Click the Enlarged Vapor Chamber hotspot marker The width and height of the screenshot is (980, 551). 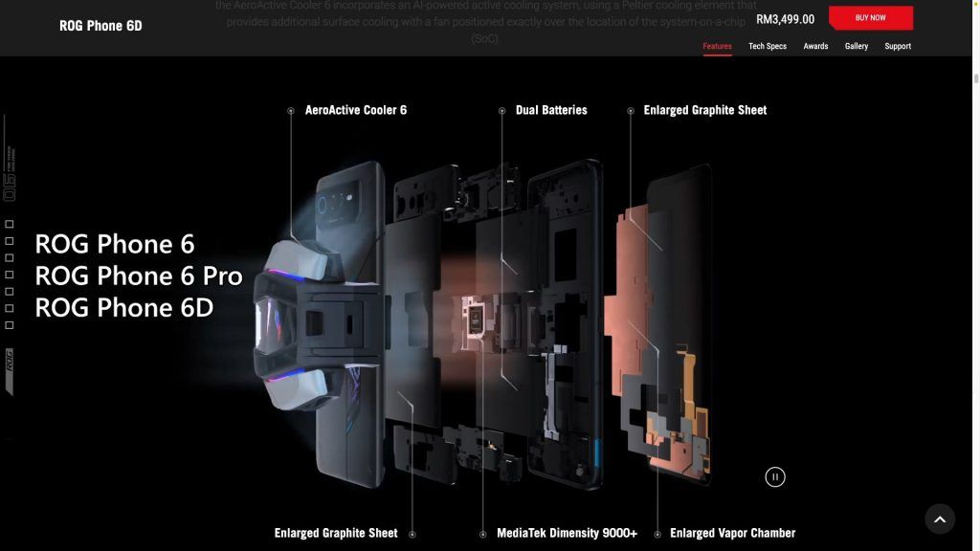tap(657, 534)
